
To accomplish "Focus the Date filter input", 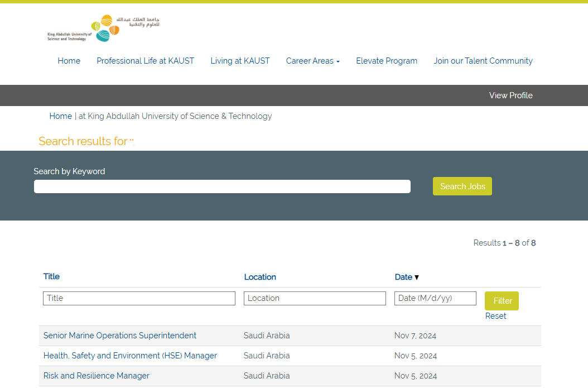I will (x=435, y=298).
